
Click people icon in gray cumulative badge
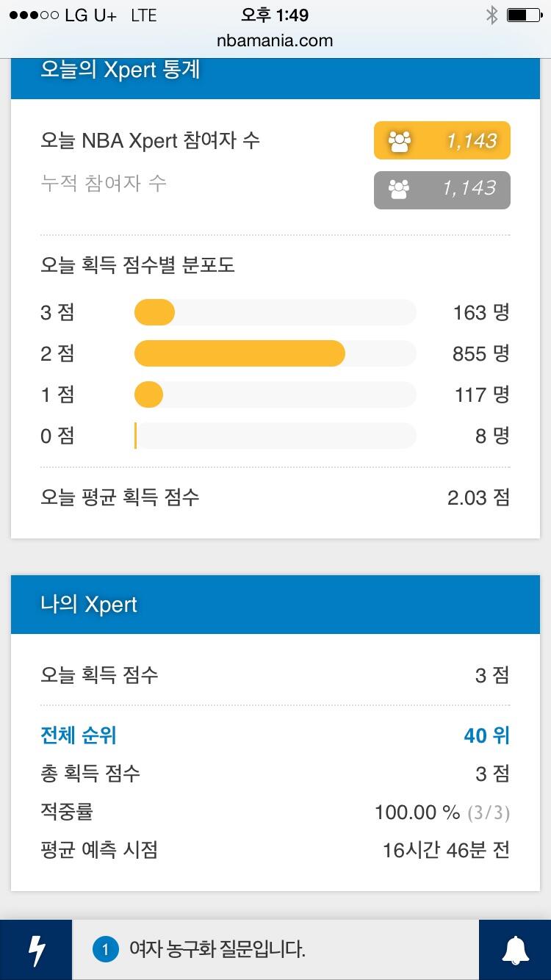pyautogui.click(x=399, y=190)
